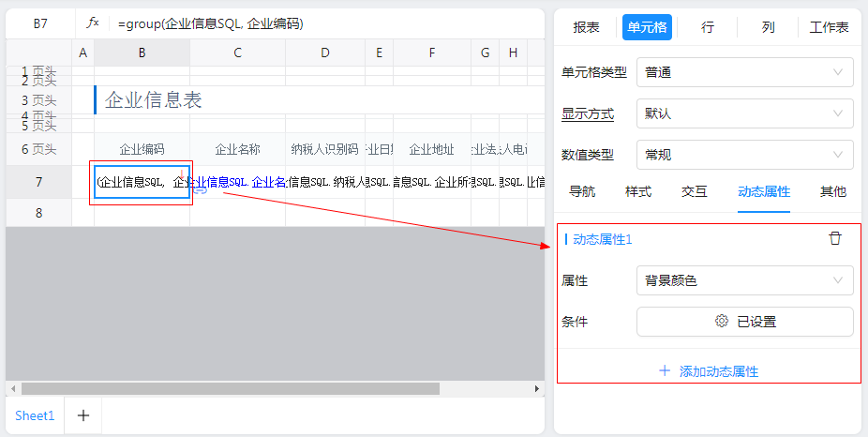Select column D header
Image resolution: width=868 pixels, height=437 pixels.
(x=324, y=53)
